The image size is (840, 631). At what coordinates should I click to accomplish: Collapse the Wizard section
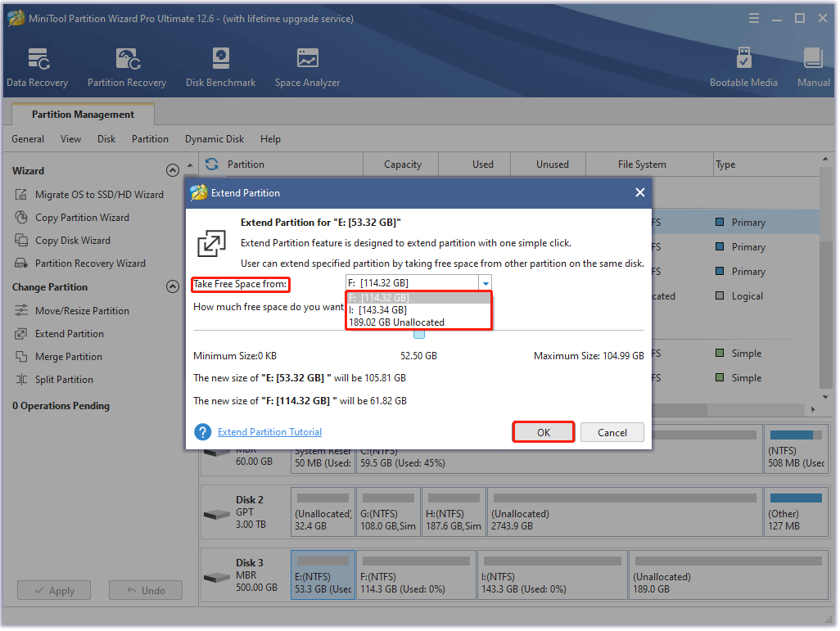[173, 171]
